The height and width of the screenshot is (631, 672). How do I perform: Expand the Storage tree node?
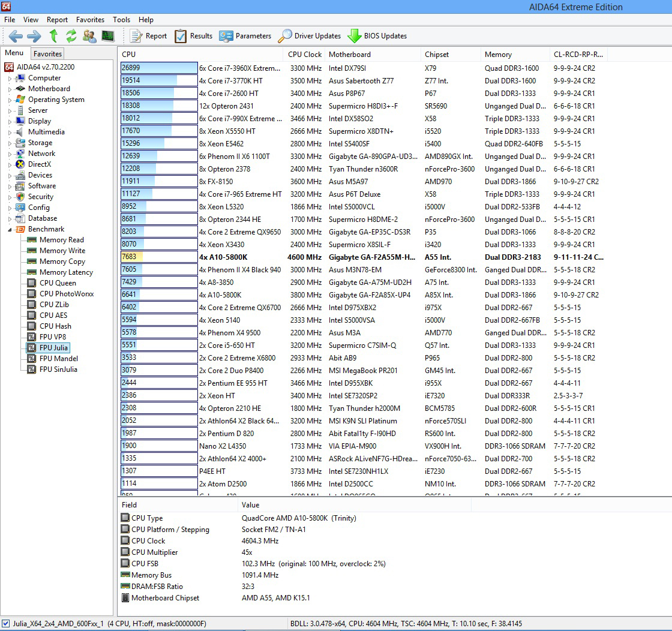[10, 143]
